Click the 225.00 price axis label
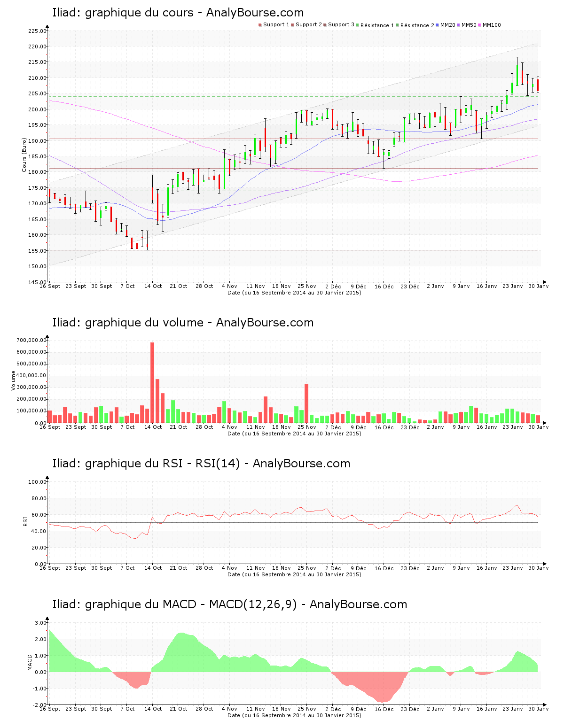Image resolution: width=564 pixels, height=728 pixels. (37, 31)
